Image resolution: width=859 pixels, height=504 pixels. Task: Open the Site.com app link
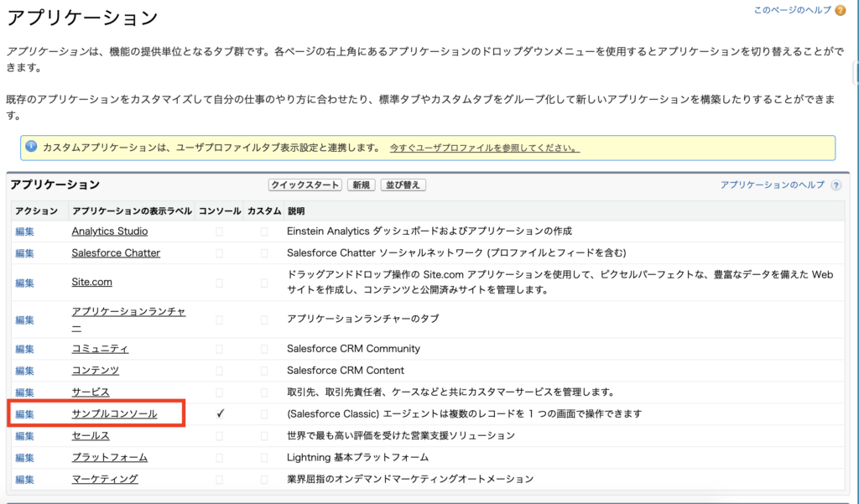(x=91, y=282)
